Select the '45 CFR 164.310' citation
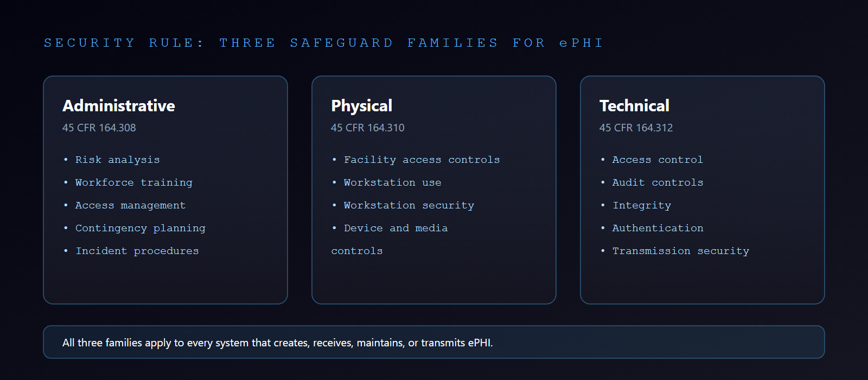868x380 pixels. [368, 128]
